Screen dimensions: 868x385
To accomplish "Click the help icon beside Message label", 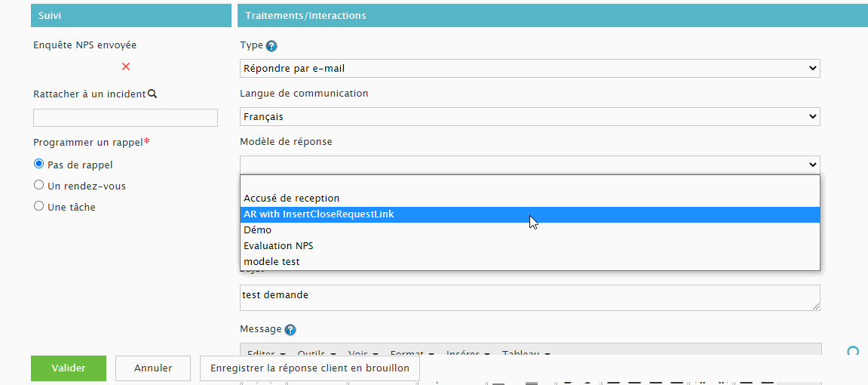I will 290,330.
